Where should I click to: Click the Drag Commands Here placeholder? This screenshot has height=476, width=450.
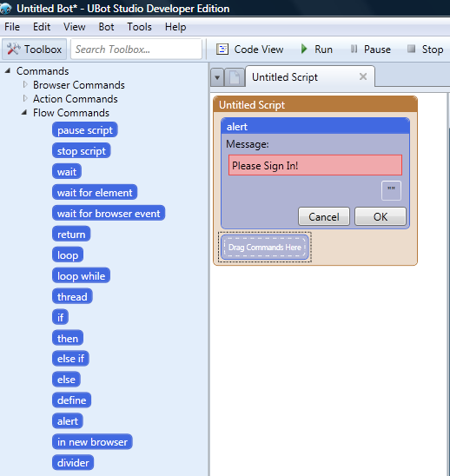pyautogui.click(x=265, y=247)
